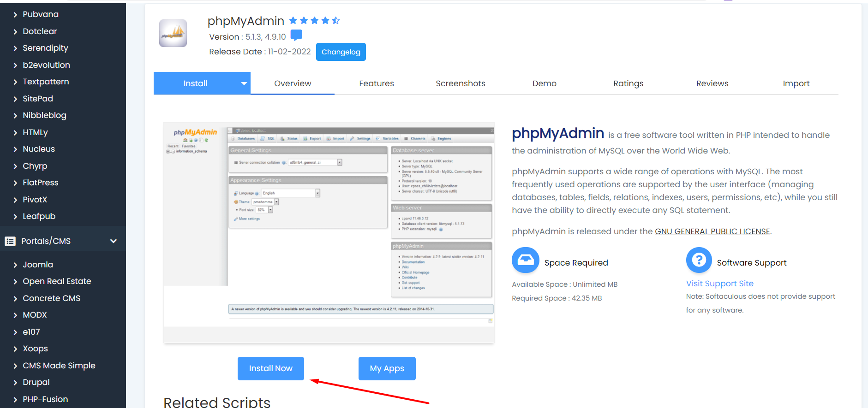Open the Reviews tab

pyautogui.click(x=712, y=83)
